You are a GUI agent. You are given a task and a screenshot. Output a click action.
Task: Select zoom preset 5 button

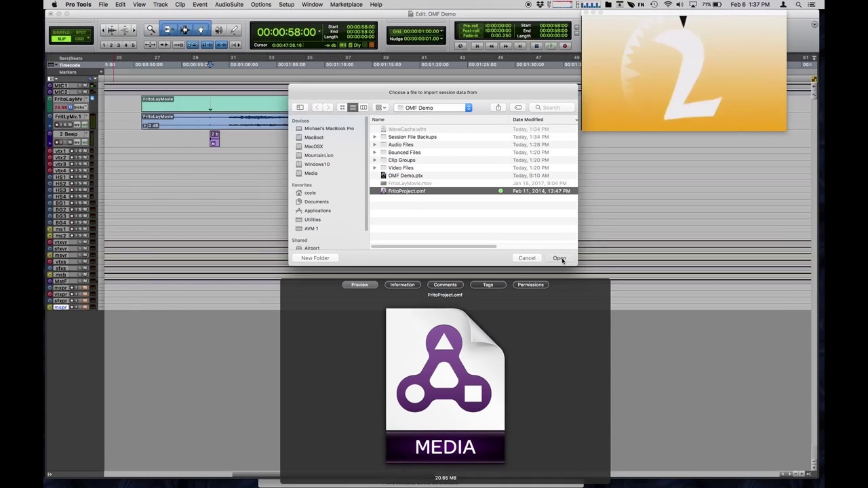click(133, 45)
